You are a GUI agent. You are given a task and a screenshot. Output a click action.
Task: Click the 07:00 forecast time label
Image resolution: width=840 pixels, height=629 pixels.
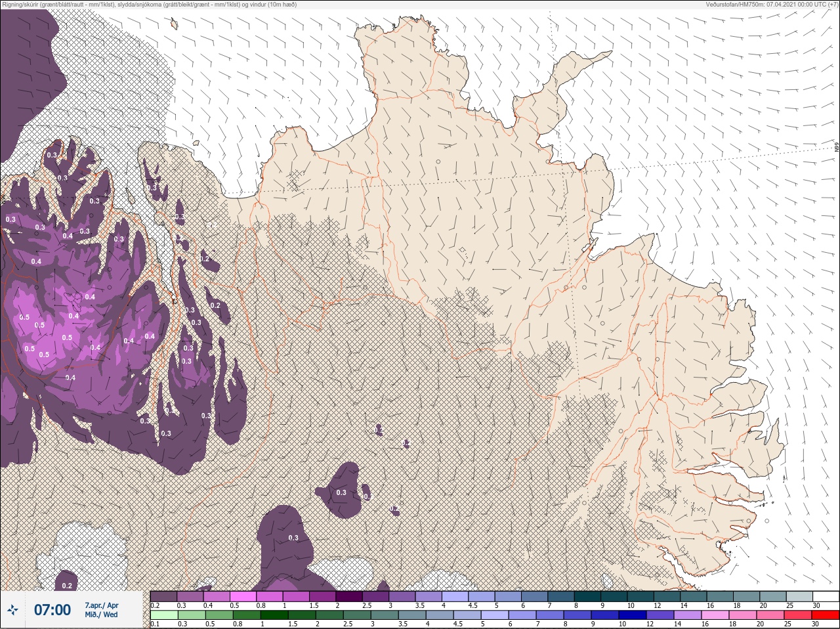52,610
